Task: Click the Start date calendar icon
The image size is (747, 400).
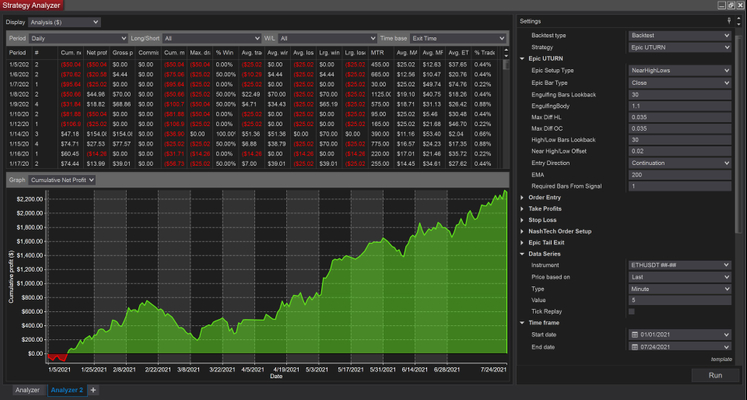Action: coord(634,334)
